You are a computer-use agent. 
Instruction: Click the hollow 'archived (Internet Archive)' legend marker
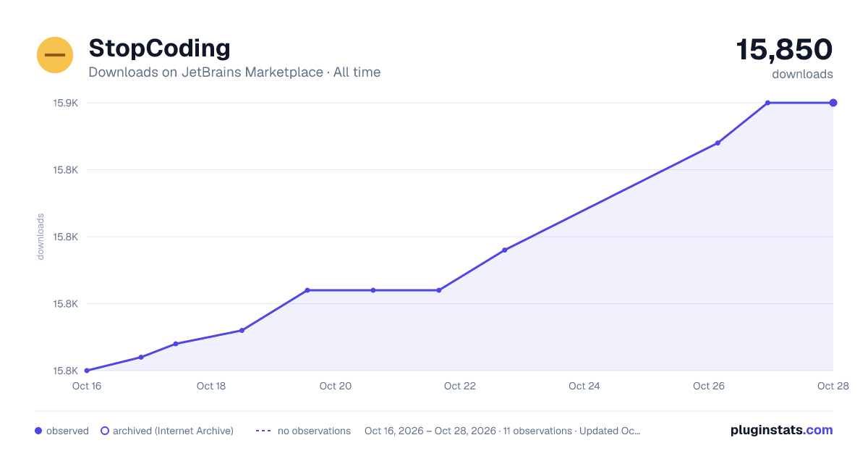coord(105,431)
